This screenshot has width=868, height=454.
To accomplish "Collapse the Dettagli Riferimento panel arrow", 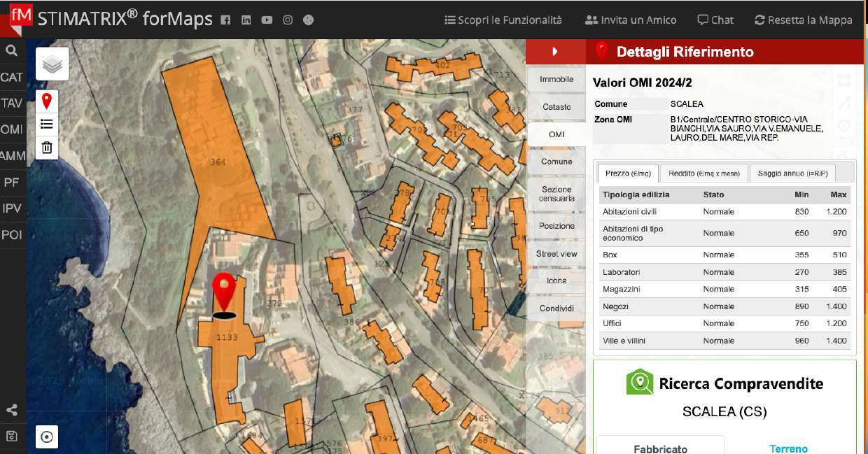I will (555, 51).
